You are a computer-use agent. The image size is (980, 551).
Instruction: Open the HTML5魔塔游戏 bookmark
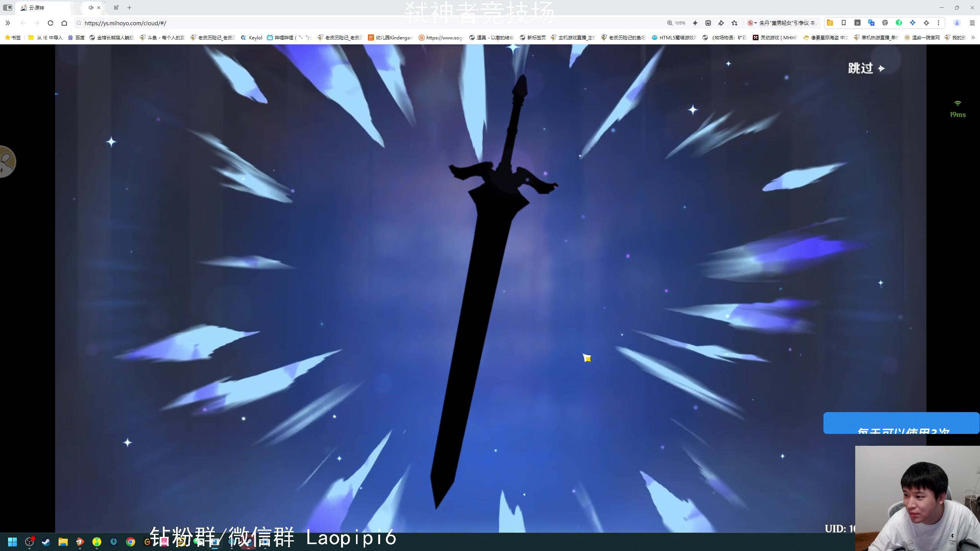[x=674, y=37]
